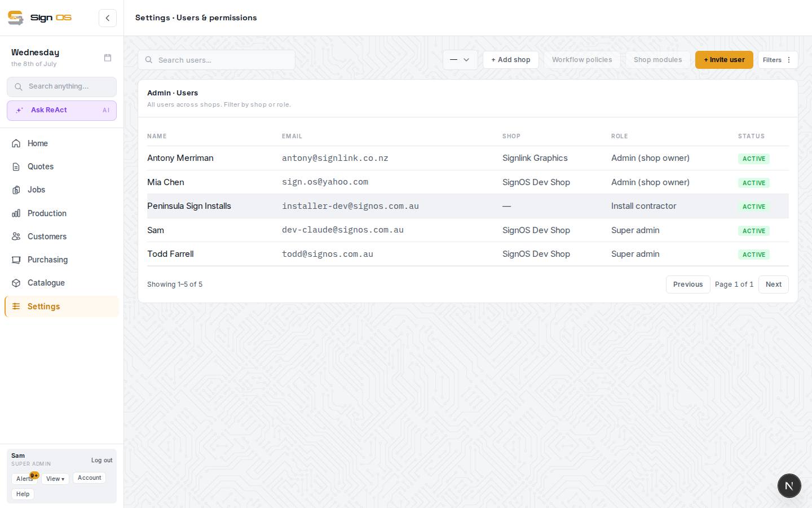This screenshot has height=508, width=812.
Task: Click email todd@signos.com.au
Action: coord(328,254)
